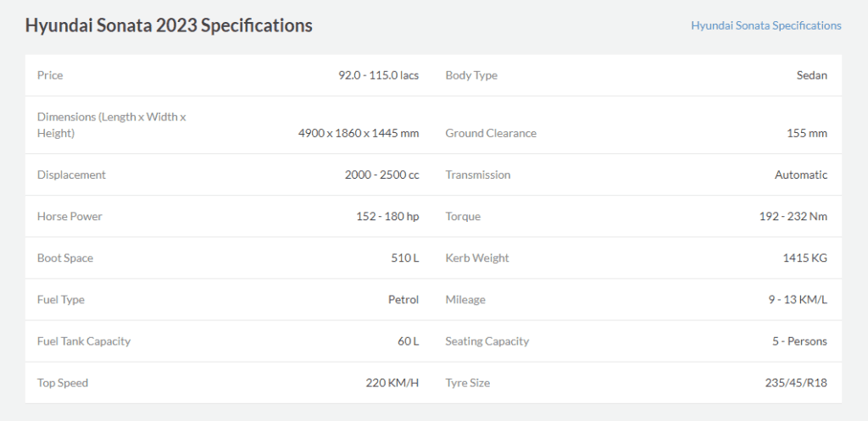Select the Kerb Weight label
Image resolution: width=868 pixels, height=421 pixels.
pos(477,258)
